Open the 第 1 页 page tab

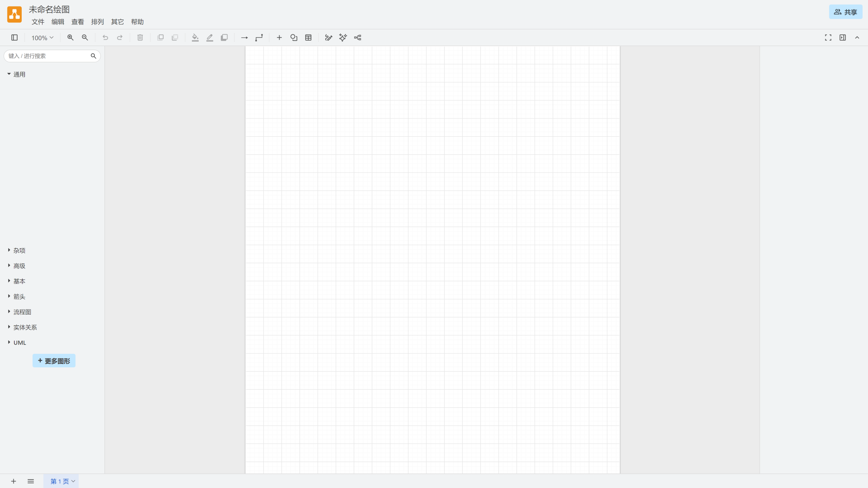[61, 481]
